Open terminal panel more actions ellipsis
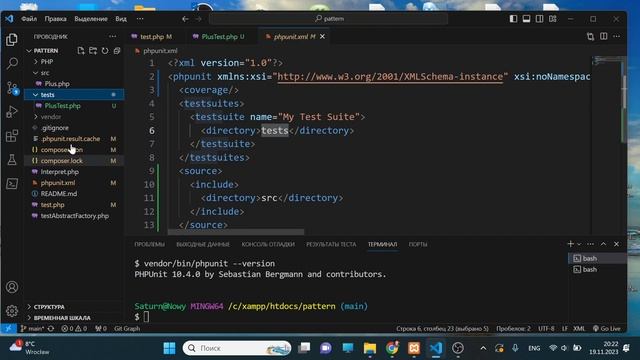 [x=590, y=244]
